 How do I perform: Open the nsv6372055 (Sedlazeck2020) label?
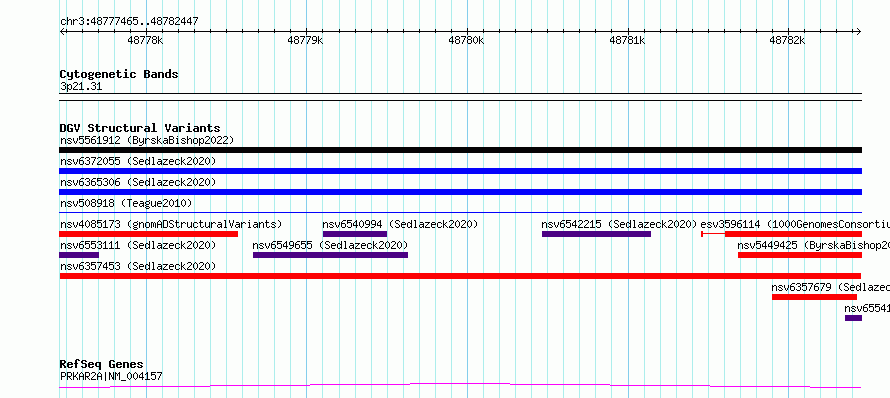(x=138, y=161)
